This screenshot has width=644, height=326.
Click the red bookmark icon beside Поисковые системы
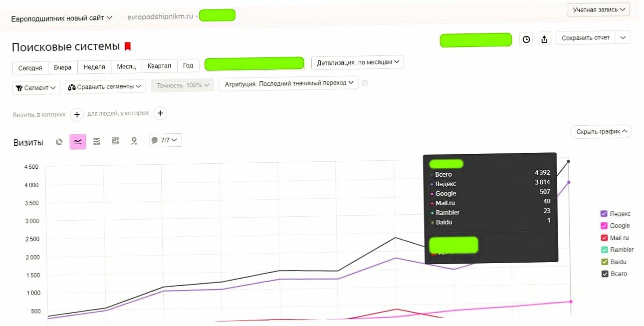click(x=128, y=46)
